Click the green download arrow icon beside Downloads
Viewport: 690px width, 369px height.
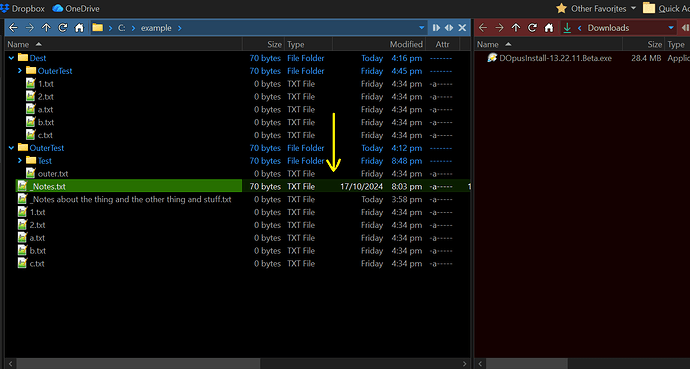[567, 28]
